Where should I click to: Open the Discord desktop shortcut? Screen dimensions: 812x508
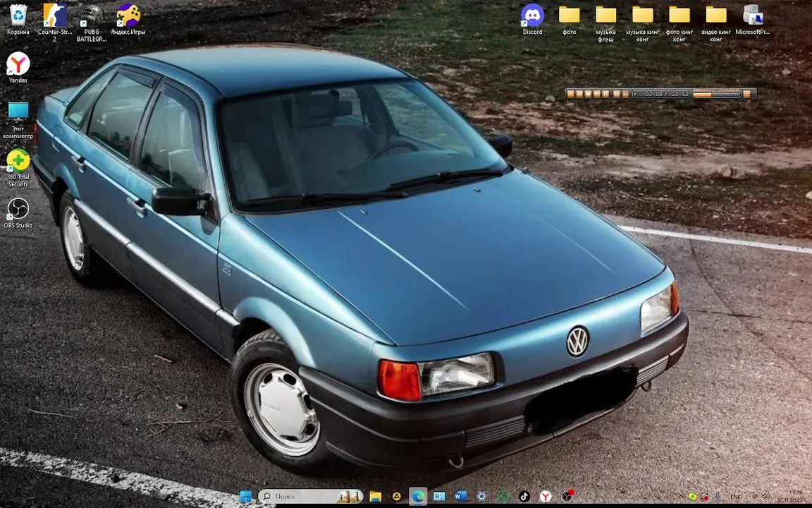532,20
